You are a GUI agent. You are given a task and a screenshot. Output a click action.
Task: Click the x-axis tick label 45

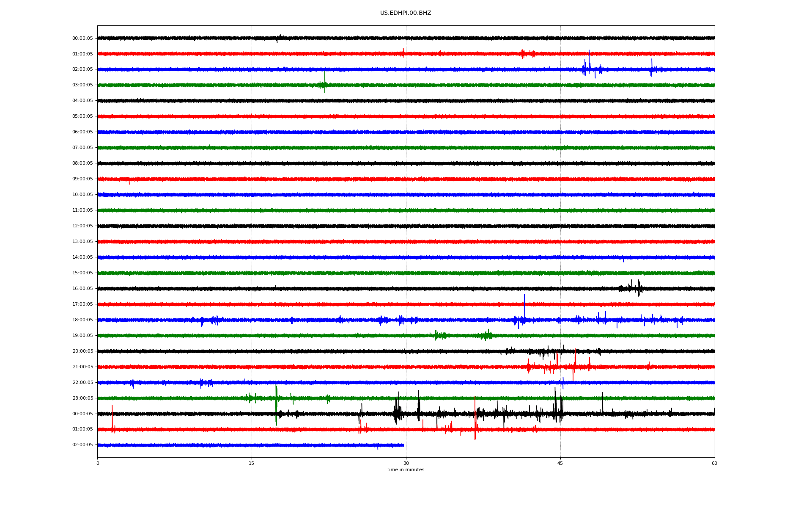560,463
